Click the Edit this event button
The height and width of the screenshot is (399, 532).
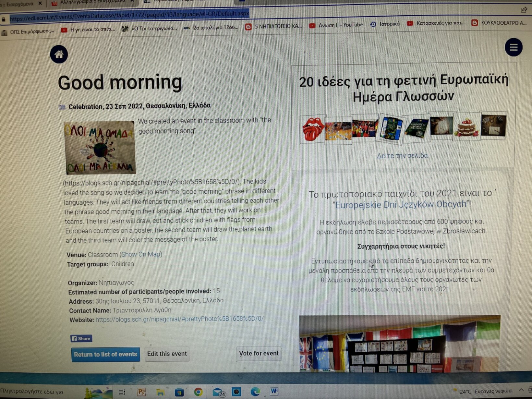(167, 354)
